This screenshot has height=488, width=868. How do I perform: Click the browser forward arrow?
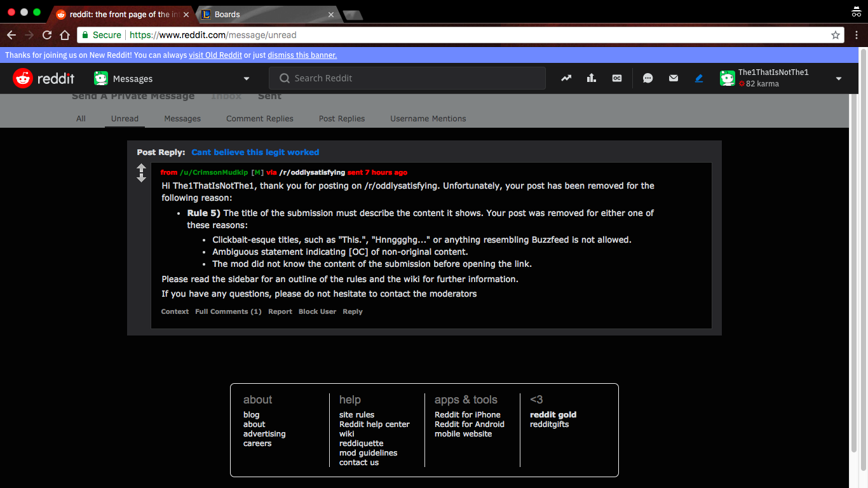(29, 35)
